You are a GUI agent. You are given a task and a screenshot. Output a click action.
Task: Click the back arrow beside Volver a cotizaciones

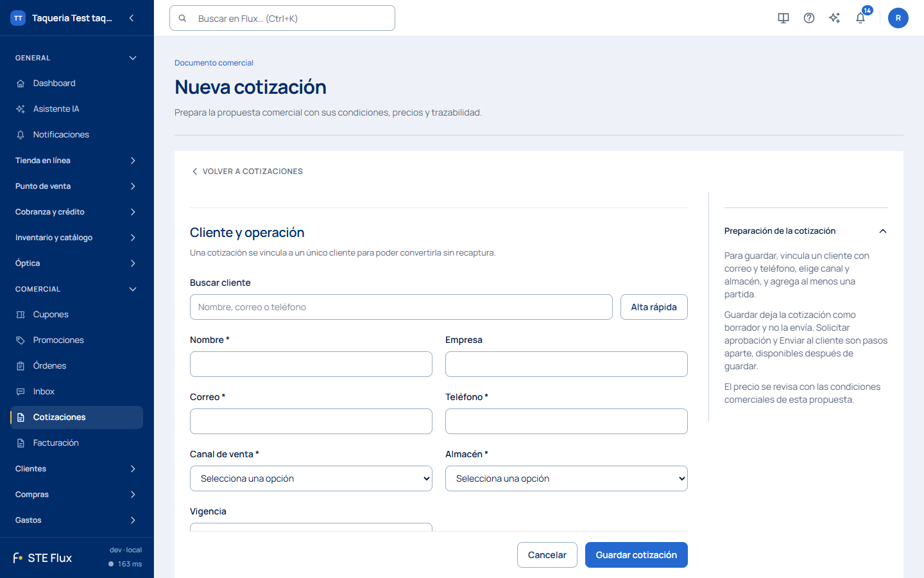pos(195,171)
